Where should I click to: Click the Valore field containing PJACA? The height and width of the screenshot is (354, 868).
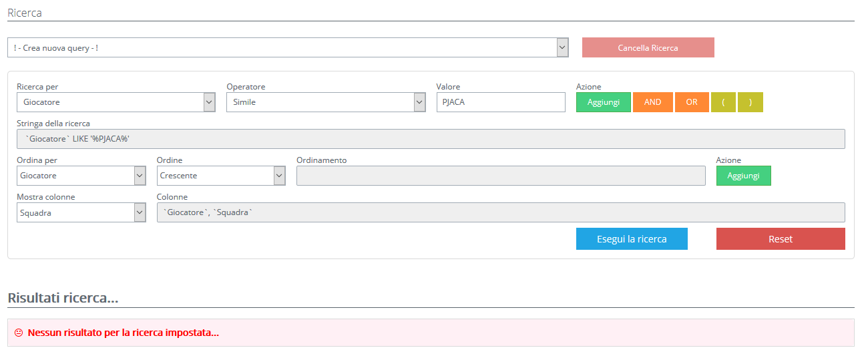click(x=501, y=102)
